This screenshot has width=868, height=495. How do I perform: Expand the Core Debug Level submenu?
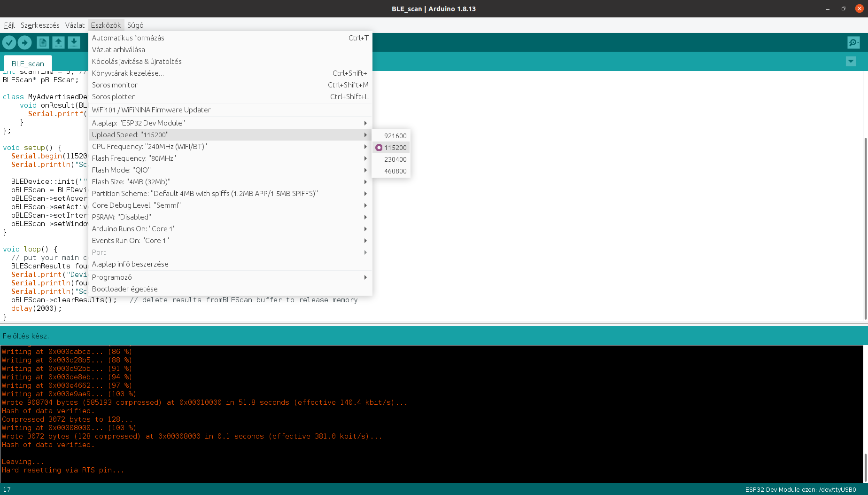[230, 205]
